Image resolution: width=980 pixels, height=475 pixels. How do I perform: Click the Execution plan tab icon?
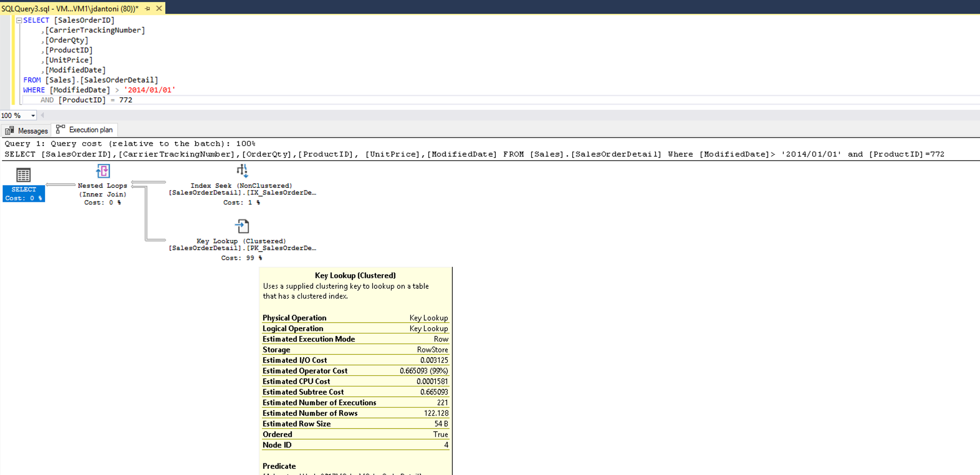[x=60, y=129]
